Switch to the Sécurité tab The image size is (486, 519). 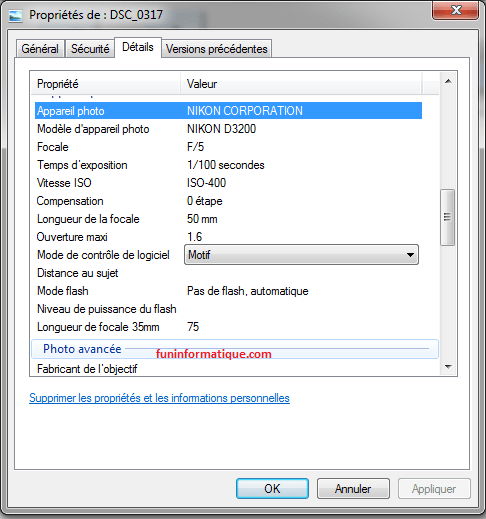[90, 49]
